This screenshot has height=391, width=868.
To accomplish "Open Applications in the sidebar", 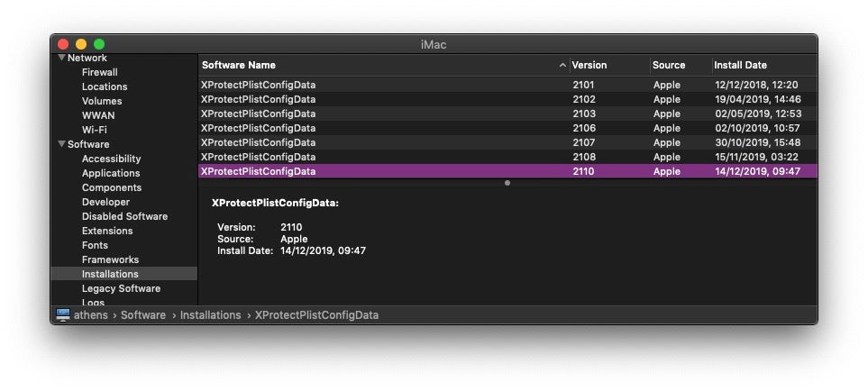I will pos(111,173).
